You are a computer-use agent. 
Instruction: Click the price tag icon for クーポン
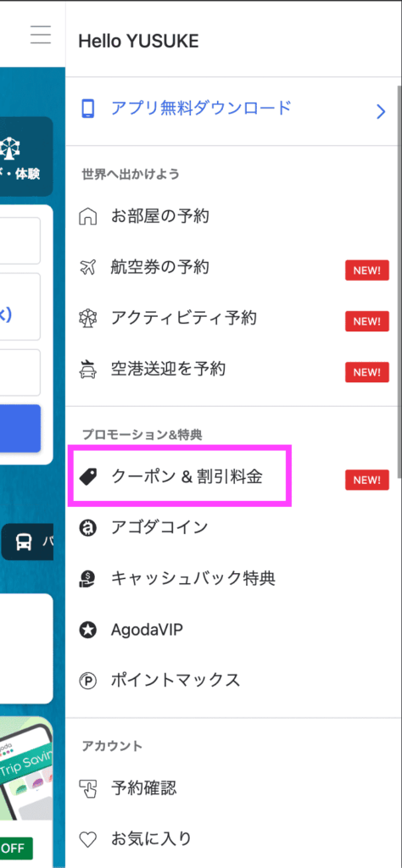click(88, 477)
